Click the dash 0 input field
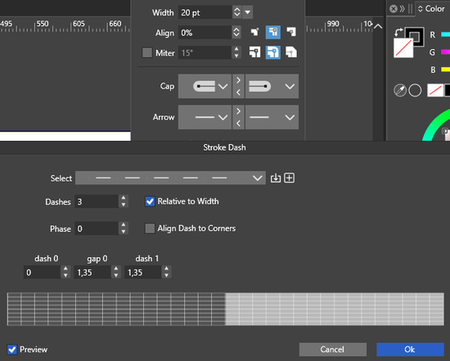 [x=42, y=272]
